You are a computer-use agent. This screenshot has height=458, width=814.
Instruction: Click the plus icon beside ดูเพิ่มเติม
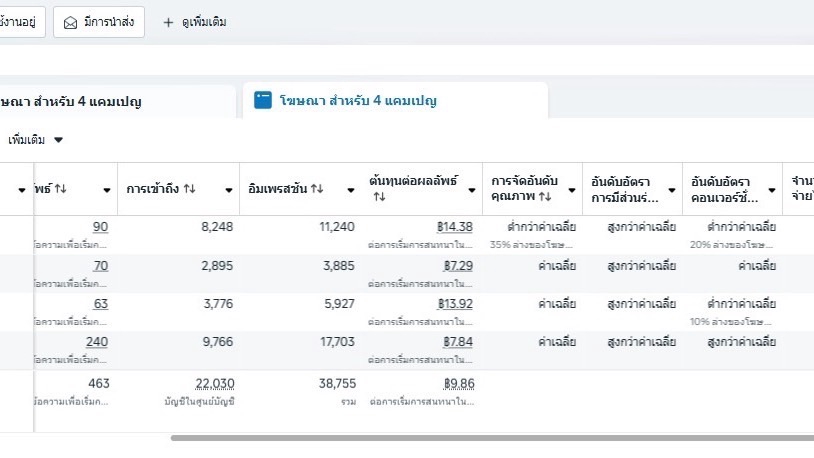point(168,22)
